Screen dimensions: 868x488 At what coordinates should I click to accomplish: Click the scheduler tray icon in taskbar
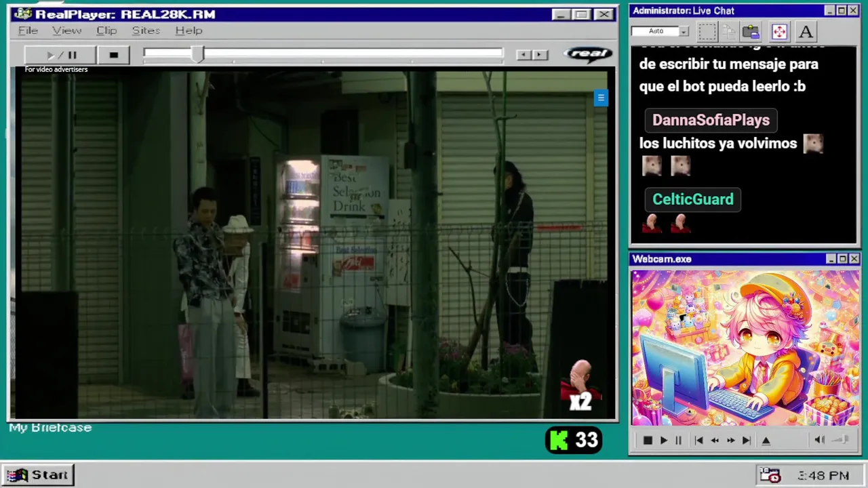770,476
